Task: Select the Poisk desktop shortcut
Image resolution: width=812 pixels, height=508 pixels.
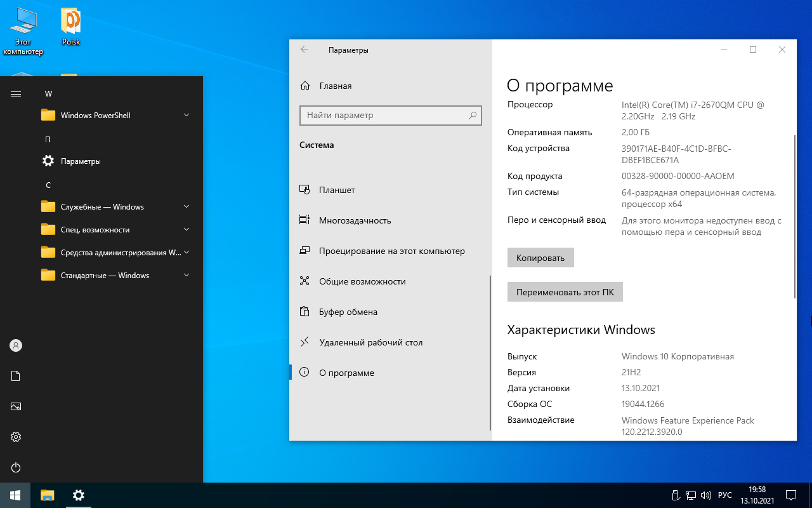Action: [x=70, y=27]
